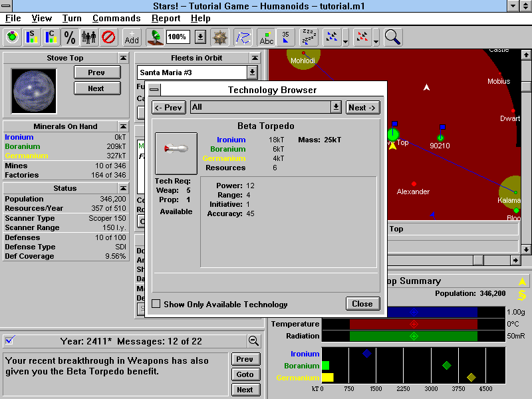Click the blue Gravity range bar
This screenshot has width=532, height=399.
tap(432, 312)
